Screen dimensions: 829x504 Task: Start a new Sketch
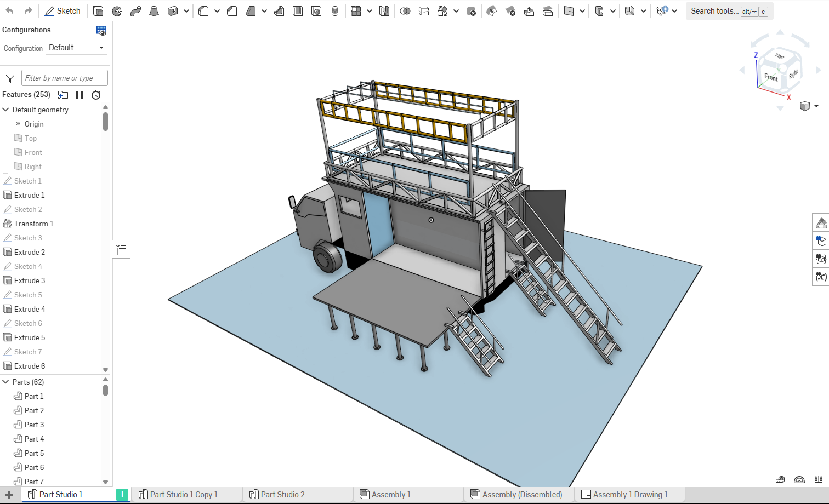[63, 11]
